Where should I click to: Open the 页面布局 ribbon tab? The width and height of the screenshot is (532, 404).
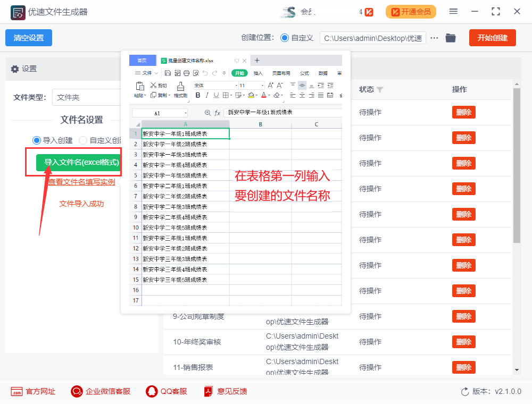281,73
